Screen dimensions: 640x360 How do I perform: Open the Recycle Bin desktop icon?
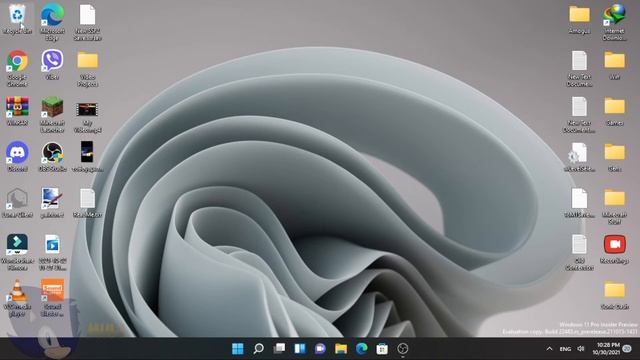[x=17, y=18]
